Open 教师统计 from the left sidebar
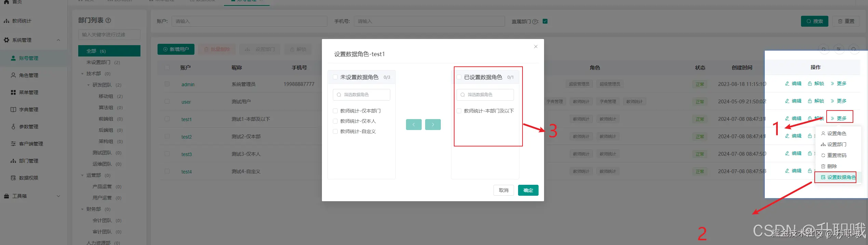868x245 pixels. 22,21
